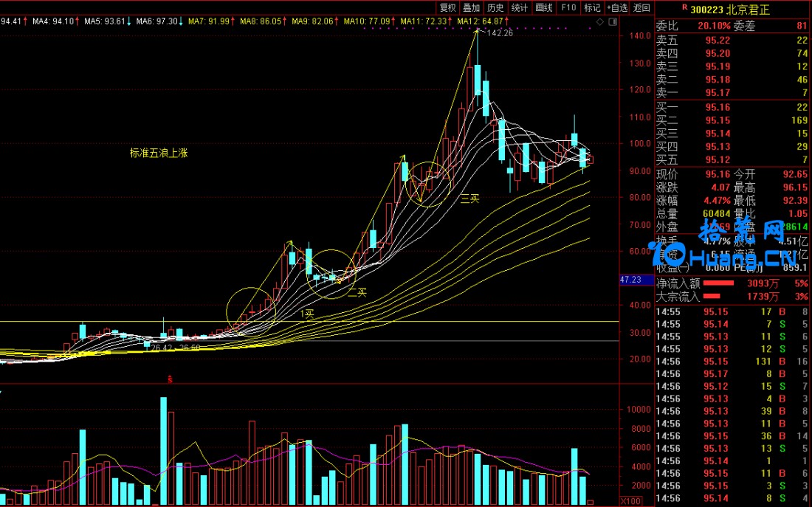Screen dimensions: 812x507
Task: Select the trade tick with volume 131
Action: 732,362
